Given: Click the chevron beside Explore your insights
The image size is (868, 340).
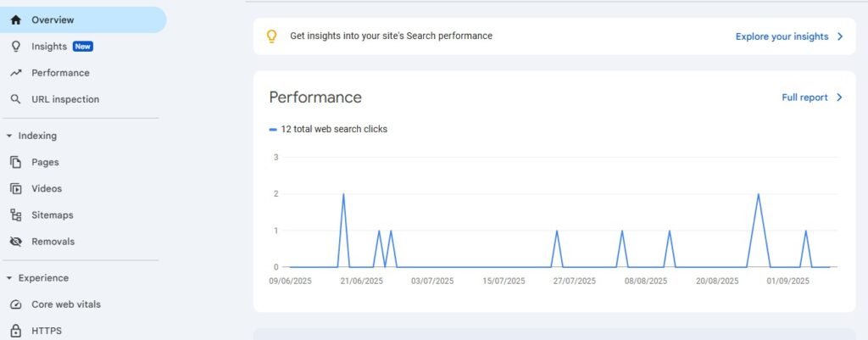Looking at the screenshot, I should (840, 36).
